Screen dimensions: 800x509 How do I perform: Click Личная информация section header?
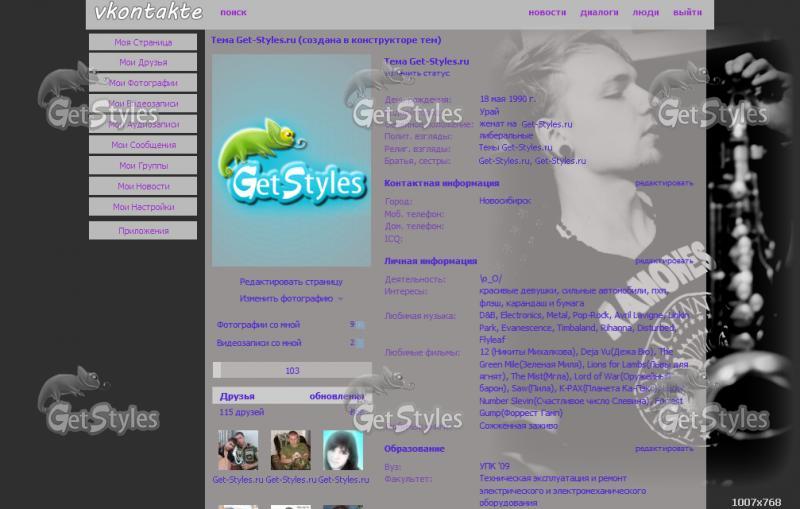tap(430, 261)
